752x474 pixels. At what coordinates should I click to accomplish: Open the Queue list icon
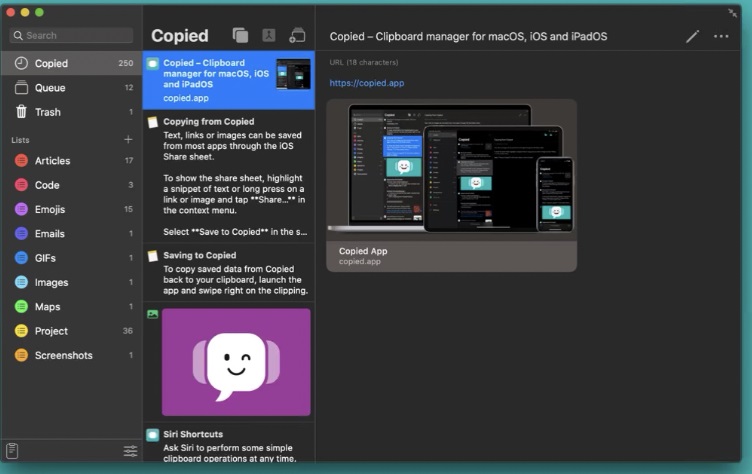[21, 88]
